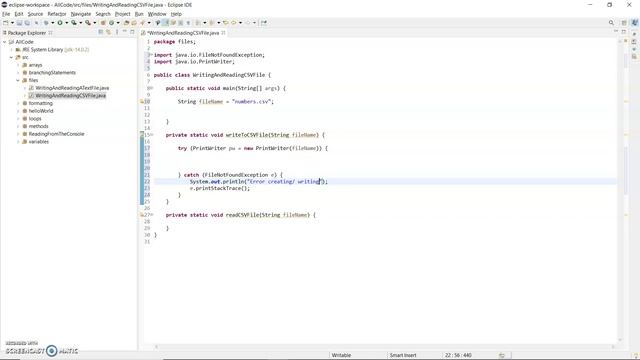Open the Debug configurations dropdown arrow

52,23
